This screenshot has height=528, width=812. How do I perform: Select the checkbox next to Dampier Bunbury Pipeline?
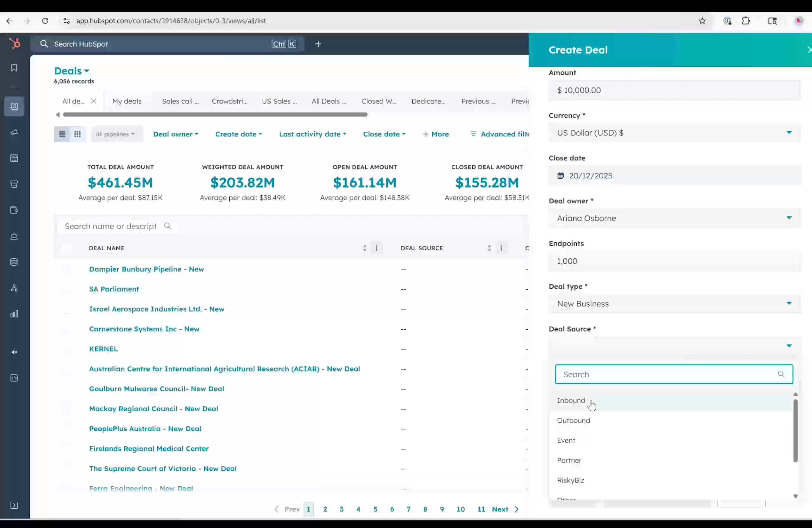click(x=66, y=269)
